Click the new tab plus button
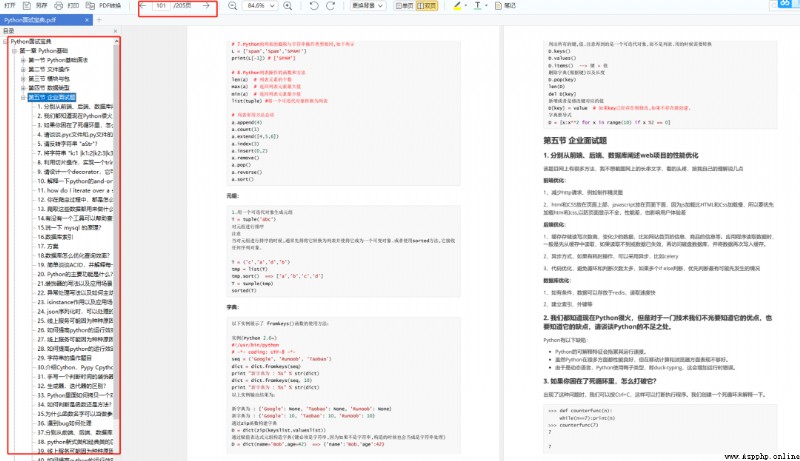Image resolution: width=800 pixels, height=461 pixels. 99,20
